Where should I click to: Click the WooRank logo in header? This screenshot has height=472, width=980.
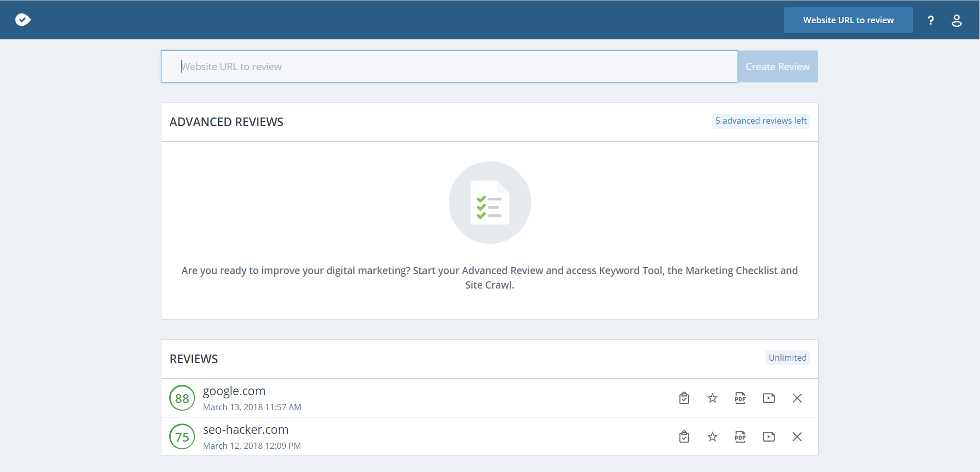(23, 20)
